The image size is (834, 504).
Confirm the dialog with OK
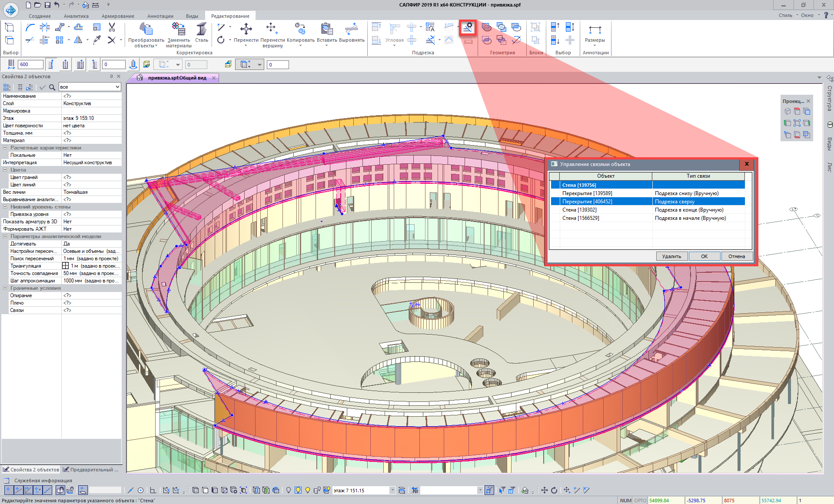(704, 256)
